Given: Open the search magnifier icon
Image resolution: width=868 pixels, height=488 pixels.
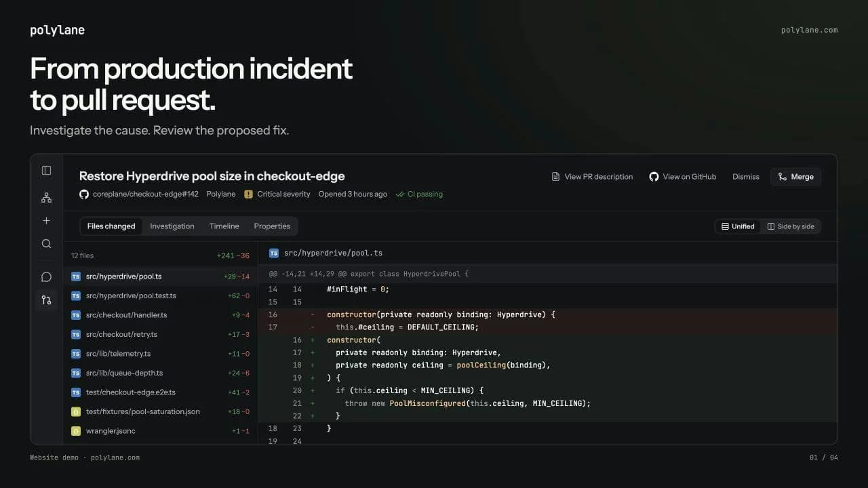Looking at the screenshot, I should 46,244.
